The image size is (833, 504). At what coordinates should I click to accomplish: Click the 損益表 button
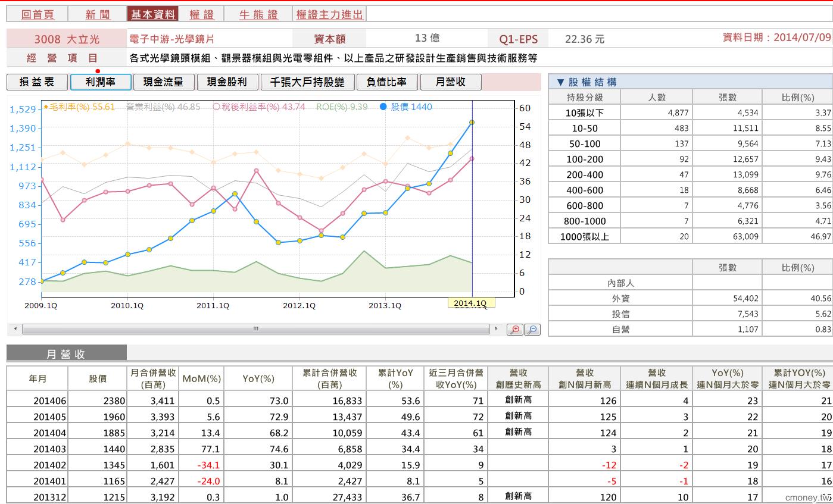pos(37,82)
